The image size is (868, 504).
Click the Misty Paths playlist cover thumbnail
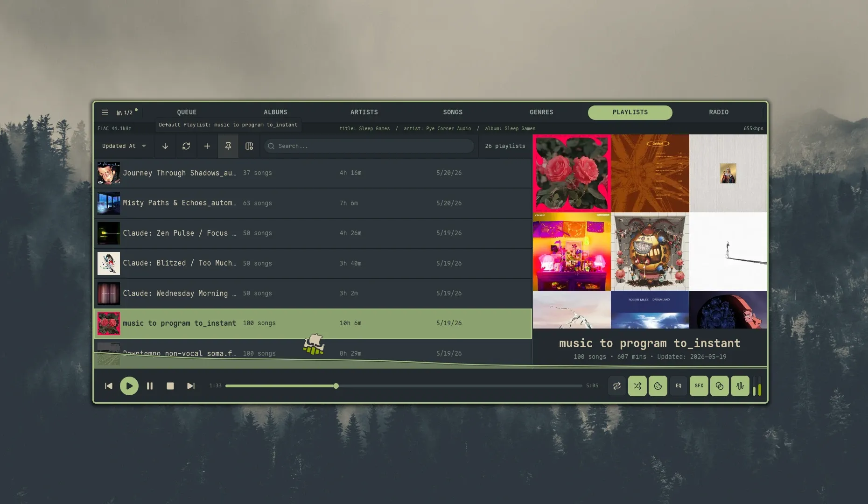109,203
